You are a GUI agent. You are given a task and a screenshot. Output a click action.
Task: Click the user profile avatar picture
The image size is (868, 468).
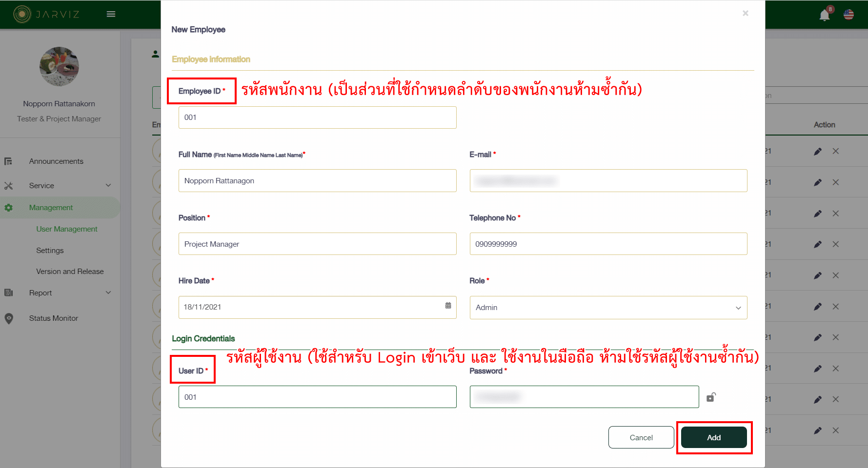59,67
